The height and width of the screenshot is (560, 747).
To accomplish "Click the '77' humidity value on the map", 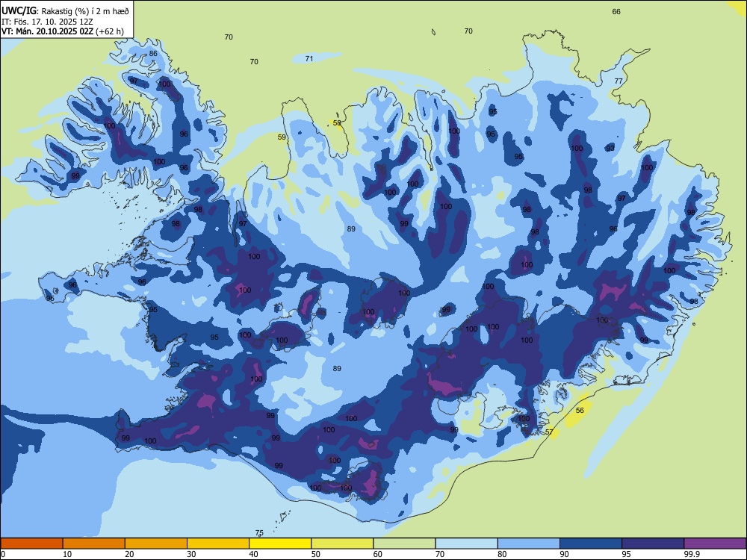I will coord(619,81).
